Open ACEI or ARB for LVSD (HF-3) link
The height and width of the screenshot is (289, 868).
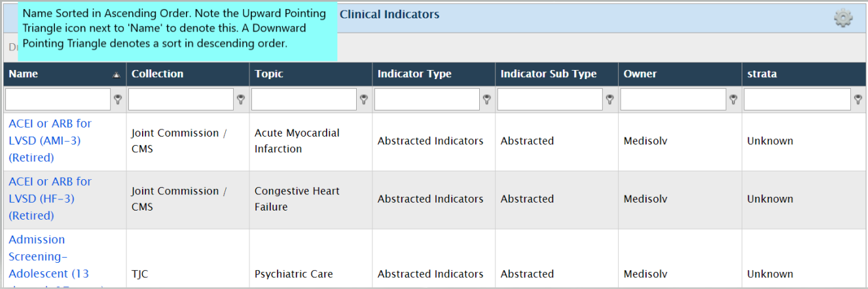coord(50,199)
